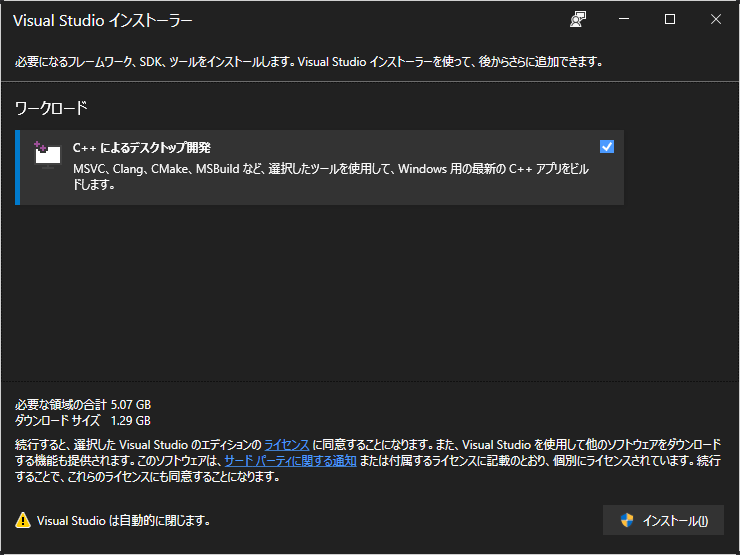Click the Visual Studio は自動的に閉じます message
Screen dimensions: 740x555
(x=124, y=521)
